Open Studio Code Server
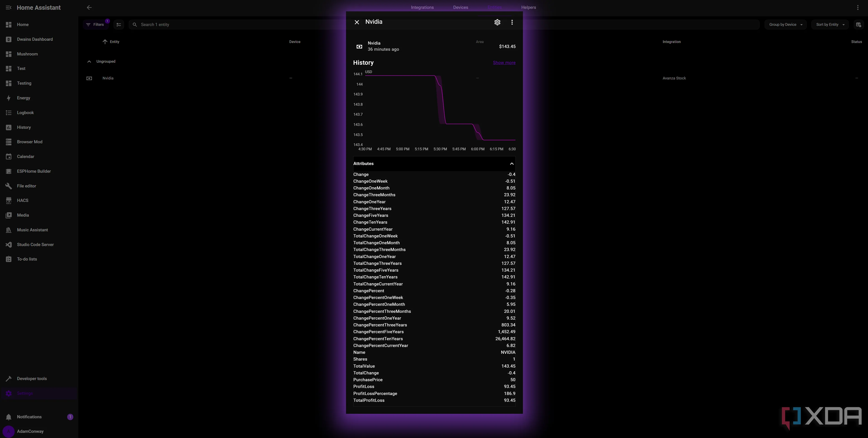 (x=39, y=245)
